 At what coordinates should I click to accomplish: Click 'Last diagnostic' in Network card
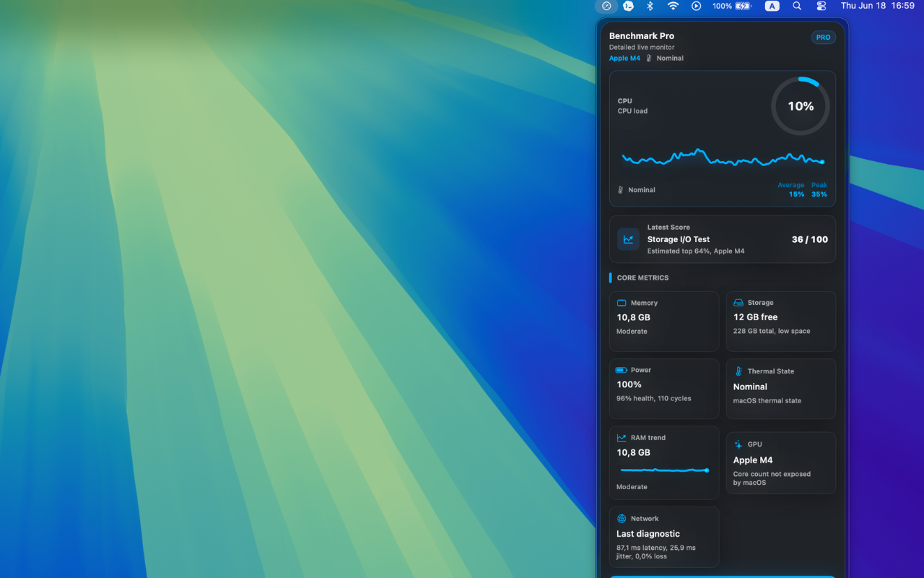click(648, 534)
